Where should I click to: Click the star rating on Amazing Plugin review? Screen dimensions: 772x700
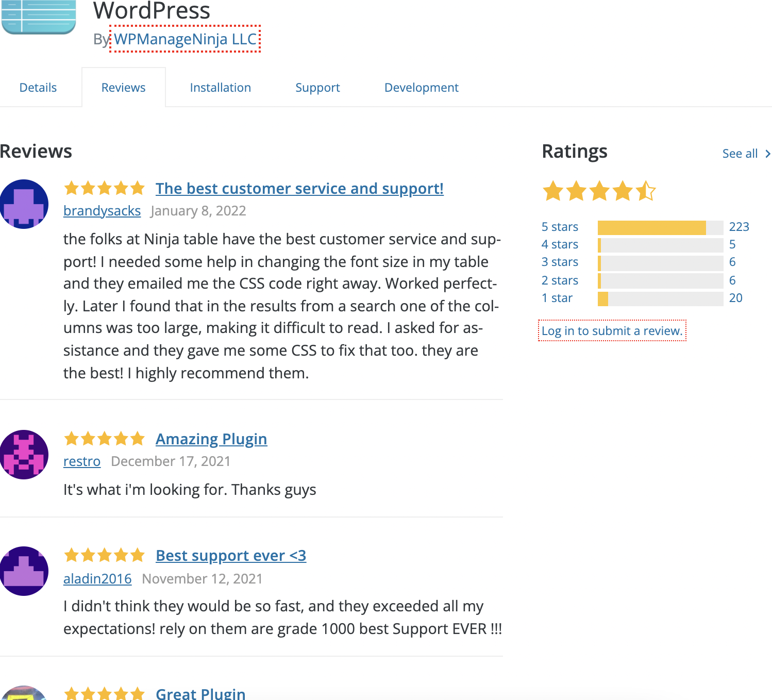point(105,439)
